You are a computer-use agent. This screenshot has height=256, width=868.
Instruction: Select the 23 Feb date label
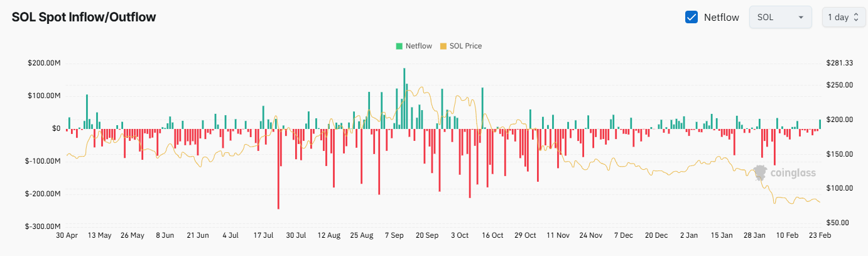[x=820, y=235]
